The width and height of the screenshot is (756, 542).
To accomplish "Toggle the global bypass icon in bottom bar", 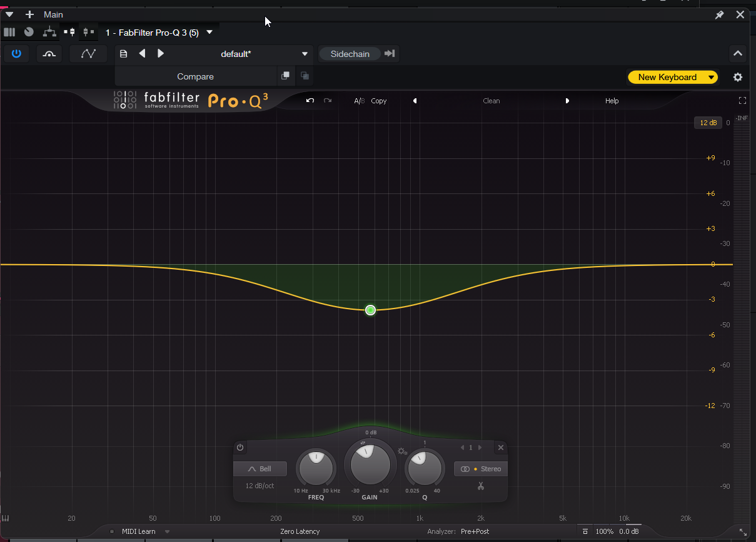I will [x=585, y=531].
